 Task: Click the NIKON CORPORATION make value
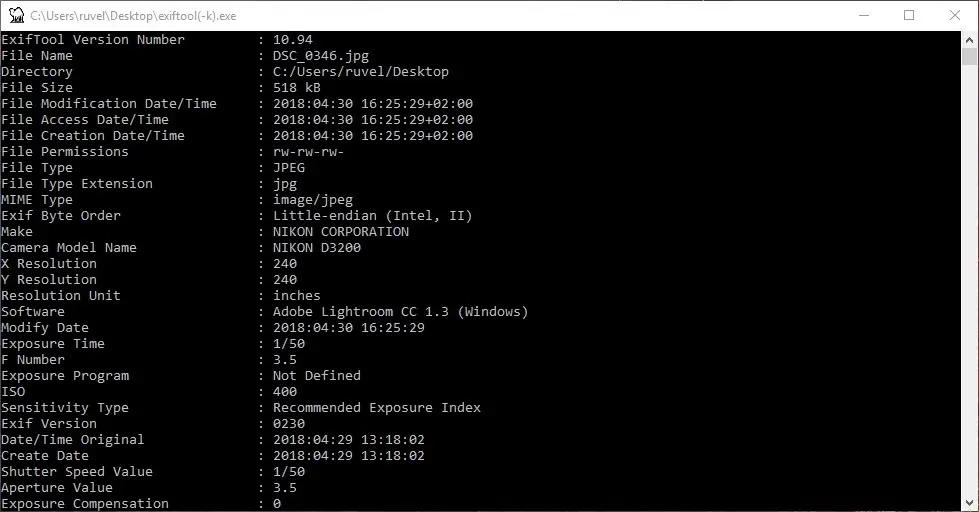click(340, 232)
